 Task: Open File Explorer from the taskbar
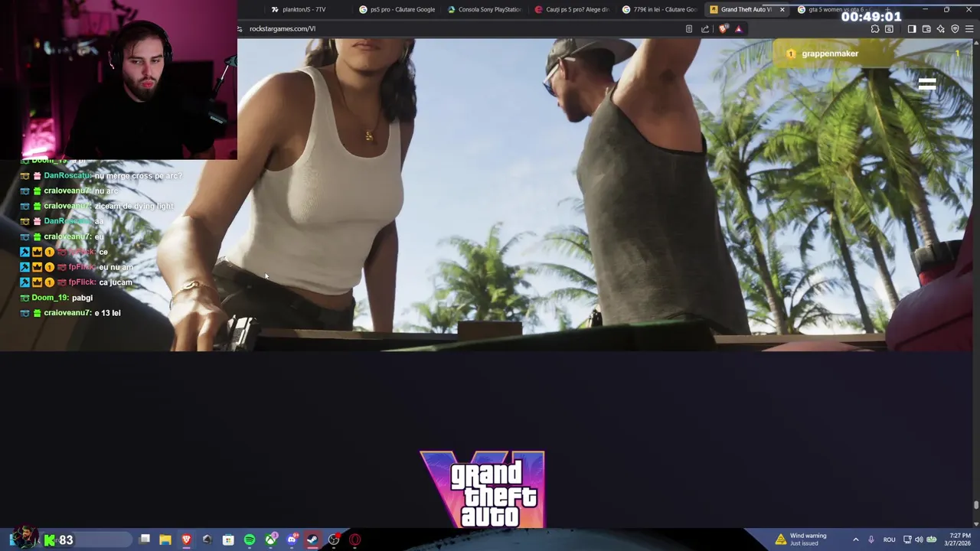coord(165,540)
